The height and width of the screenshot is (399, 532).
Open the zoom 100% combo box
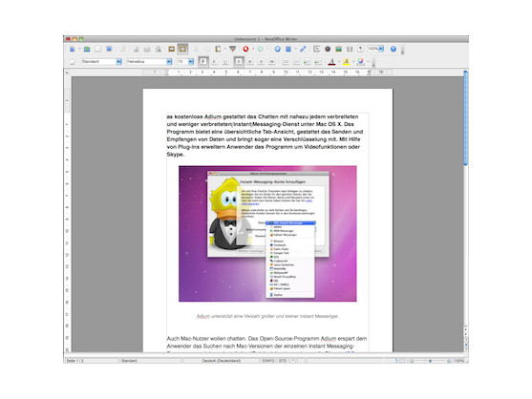(375, 49)
